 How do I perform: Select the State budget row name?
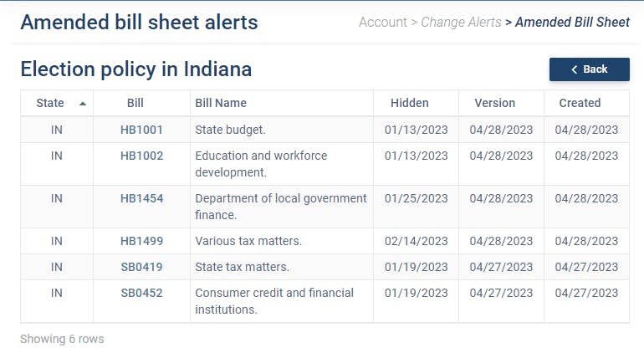pos(230,130)
